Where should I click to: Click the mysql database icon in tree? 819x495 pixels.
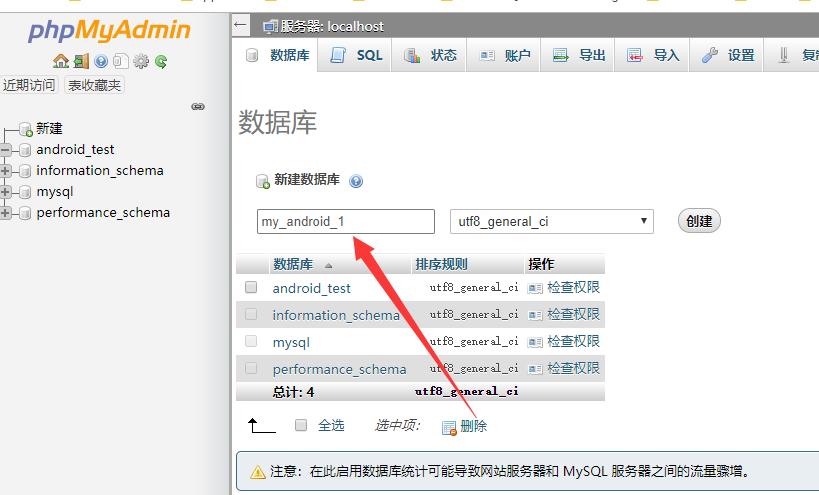(x=25, y=192)
